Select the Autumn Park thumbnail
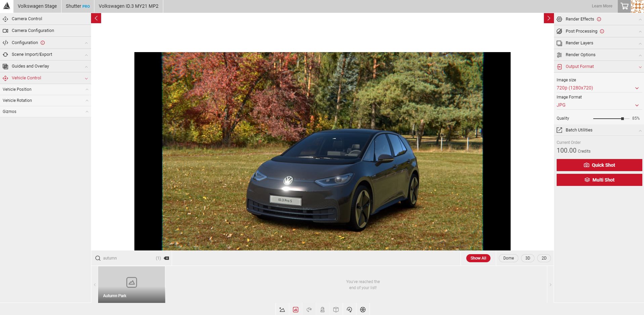The width and height of the screenshot is (644, 315). click(x=132, y=284)
